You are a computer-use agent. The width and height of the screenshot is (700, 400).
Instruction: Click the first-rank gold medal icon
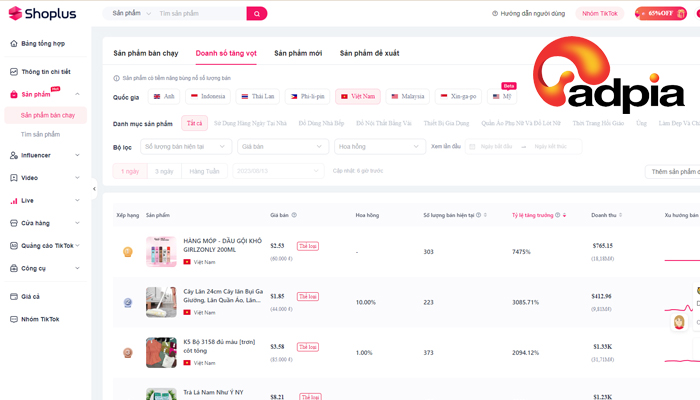(x=128, y=252)
